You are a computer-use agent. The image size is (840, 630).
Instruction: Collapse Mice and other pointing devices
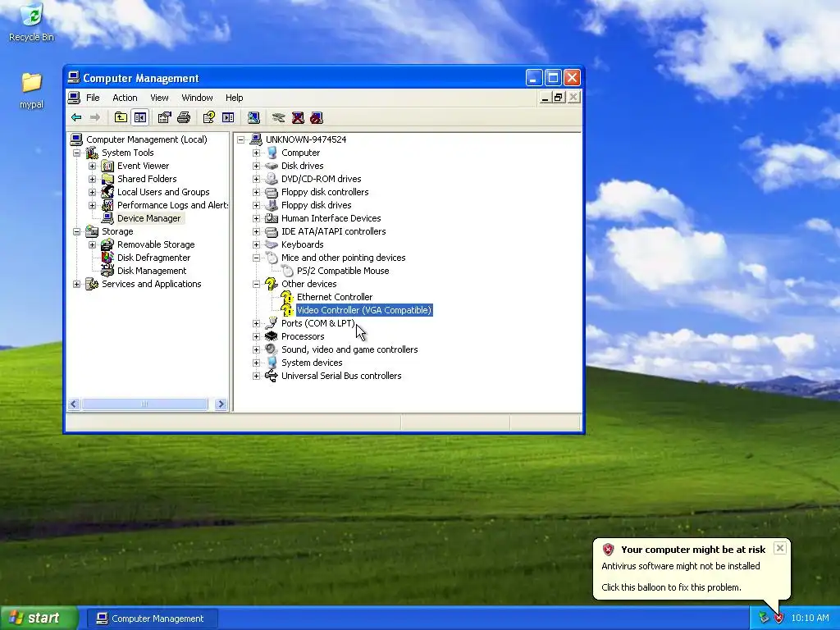coord(256,258)
